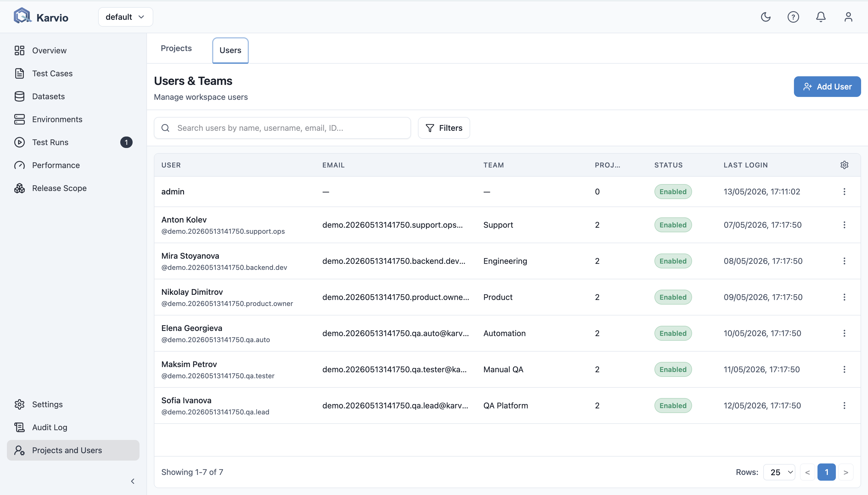868x495 pixels.
Task: Click the Test Runs badge showing 1
Action: click(126, 142)
